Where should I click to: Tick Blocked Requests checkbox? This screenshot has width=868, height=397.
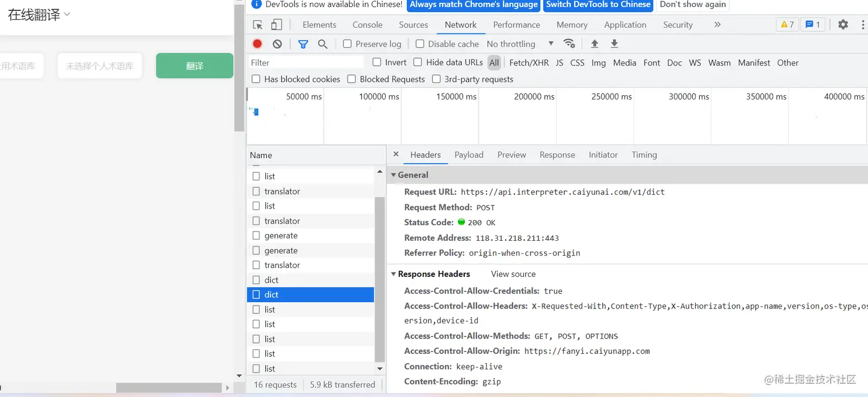(351, 79)
